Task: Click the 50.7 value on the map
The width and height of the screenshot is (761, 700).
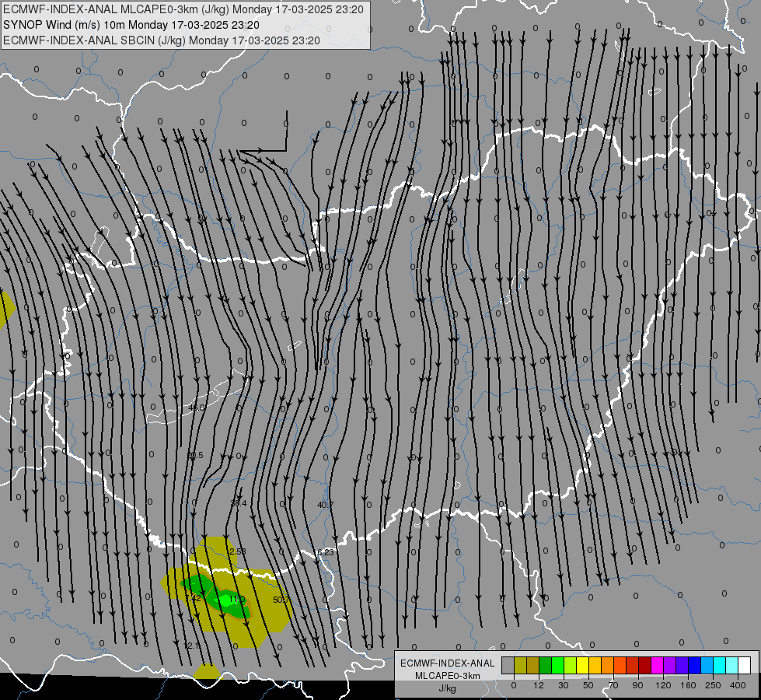Action: [281, 600]
